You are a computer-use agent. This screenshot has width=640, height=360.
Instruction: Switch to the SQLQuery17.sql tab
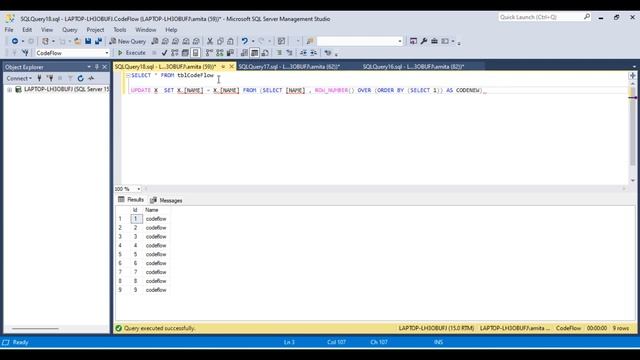click(x=289, y=67)
